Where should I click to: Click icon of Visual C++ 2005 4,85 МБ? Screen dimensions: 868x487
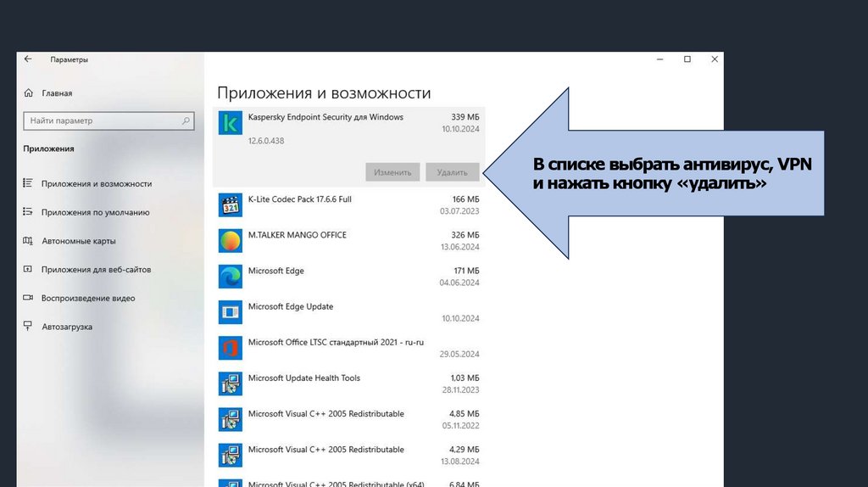231,419
